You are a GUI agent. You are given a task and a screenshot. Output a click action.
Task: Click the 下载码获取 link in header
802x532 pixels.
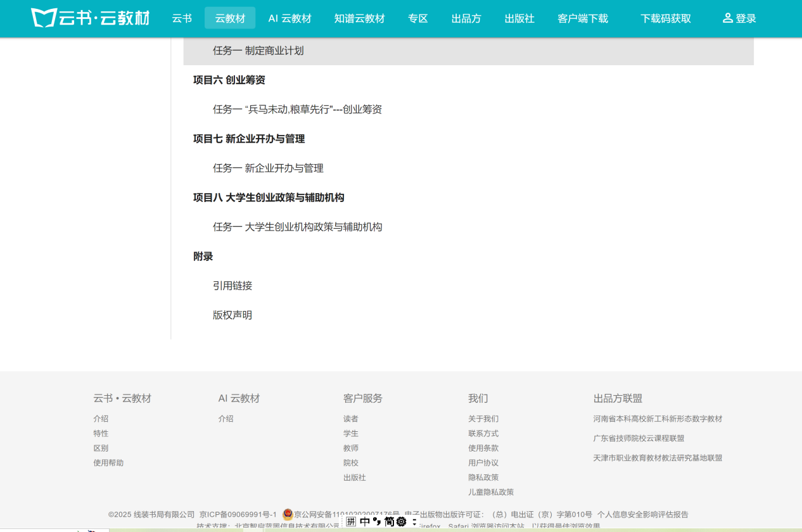click(665, 18)
